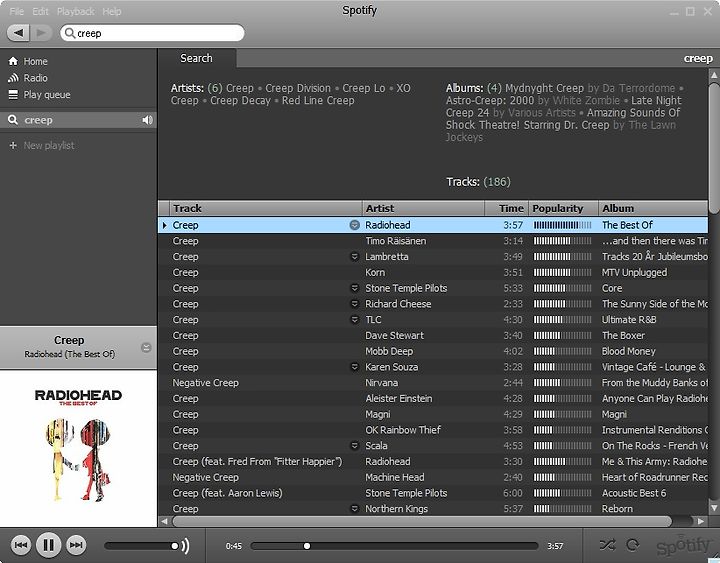Open the Playback menu
Screen dimensions: 720x563
(x=75, y=11)
